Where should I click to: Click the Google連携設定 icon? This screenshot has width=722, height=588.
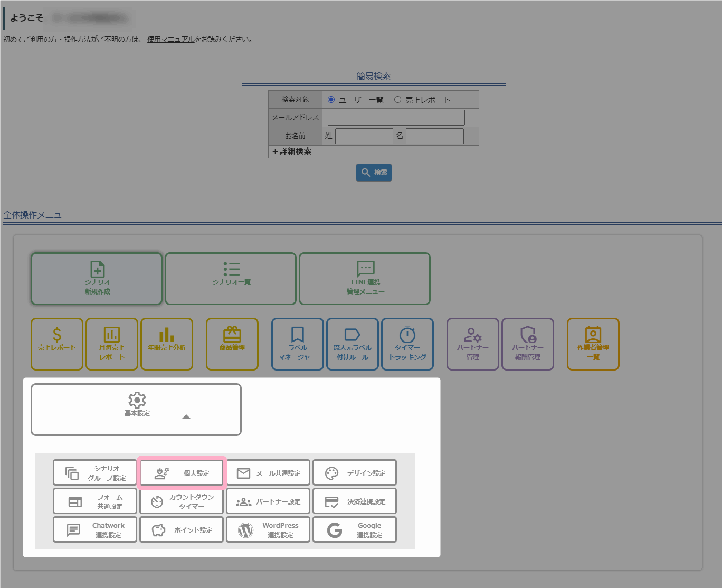point(354,529)
